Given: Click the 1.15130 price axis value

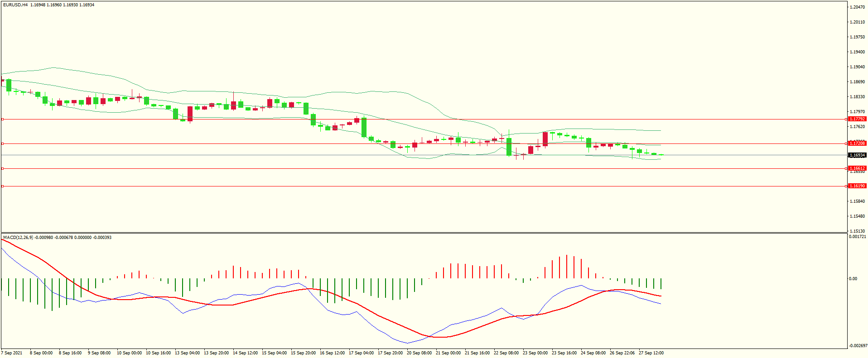Looking at the screenshot, I should click(857, 231).
